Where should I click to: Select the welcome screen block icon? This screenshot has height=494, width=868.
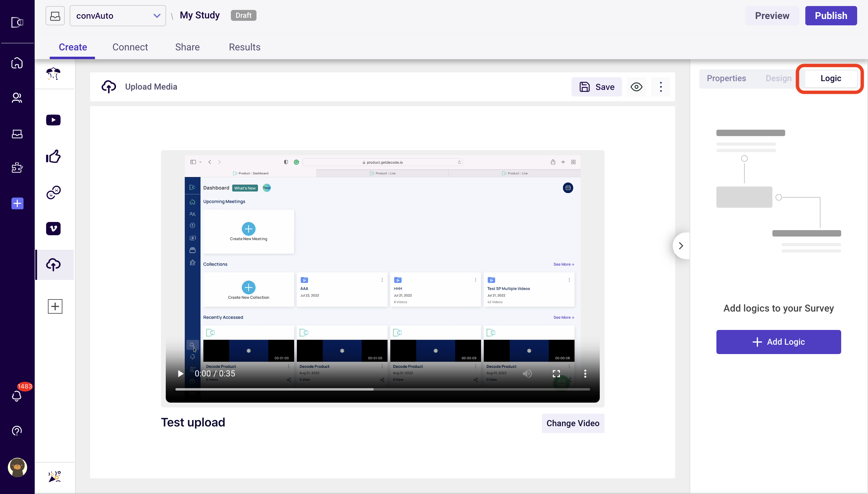(x=54, y=74)
